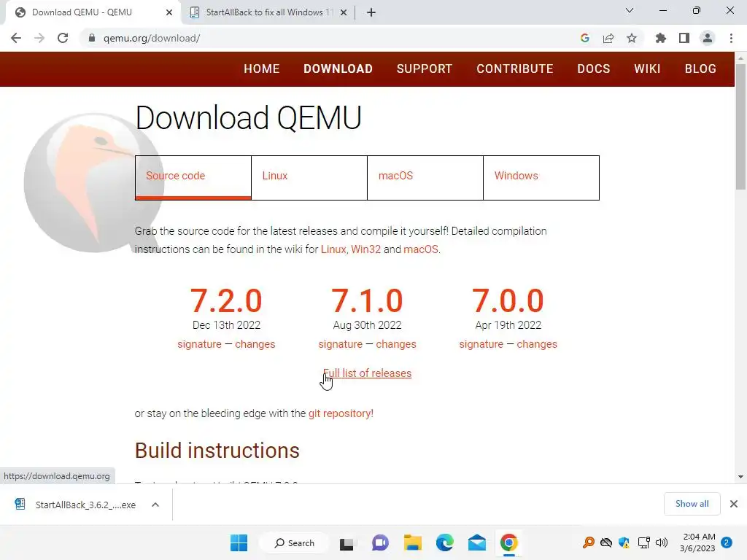Toggle the browser side panel icon
Screen dimensions: 747x560
684,38
